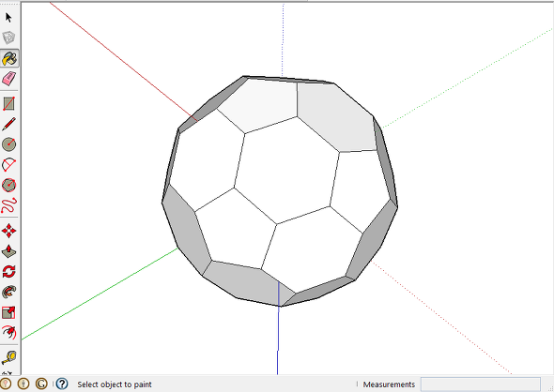Select the Rectangle drawing tool

(x=8, y=104)
